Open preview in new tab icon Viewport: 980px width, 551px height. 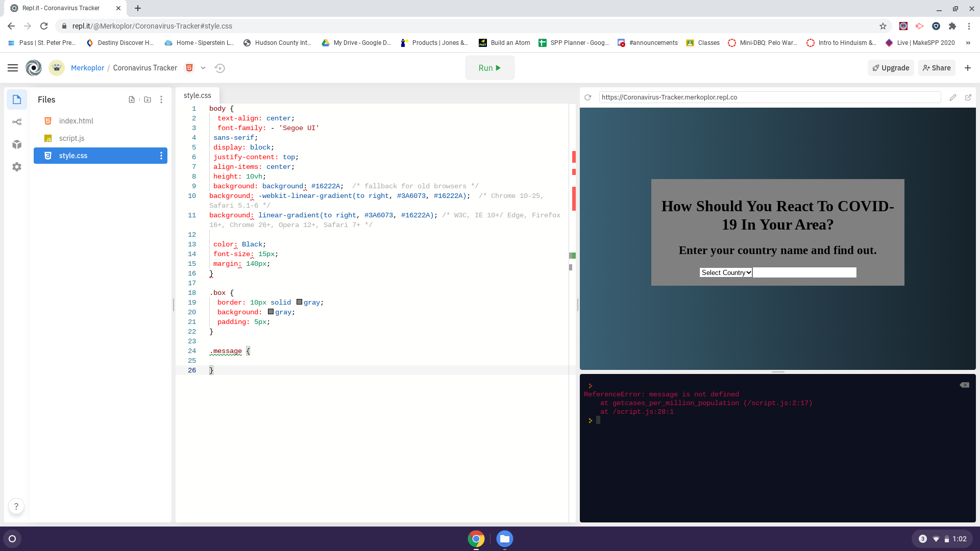tap(968, 97)
